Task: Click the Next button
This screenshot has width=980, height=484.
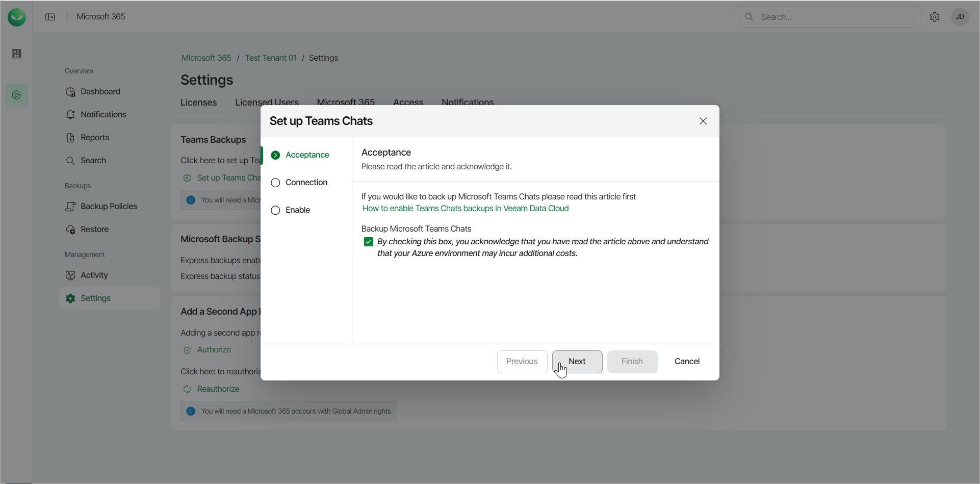Action: 577,362
